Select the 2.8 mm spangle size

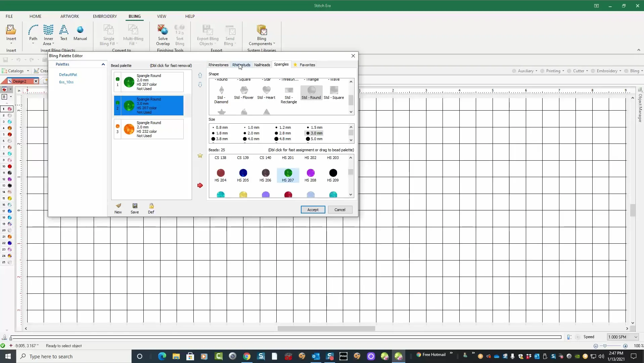(283, 133)
